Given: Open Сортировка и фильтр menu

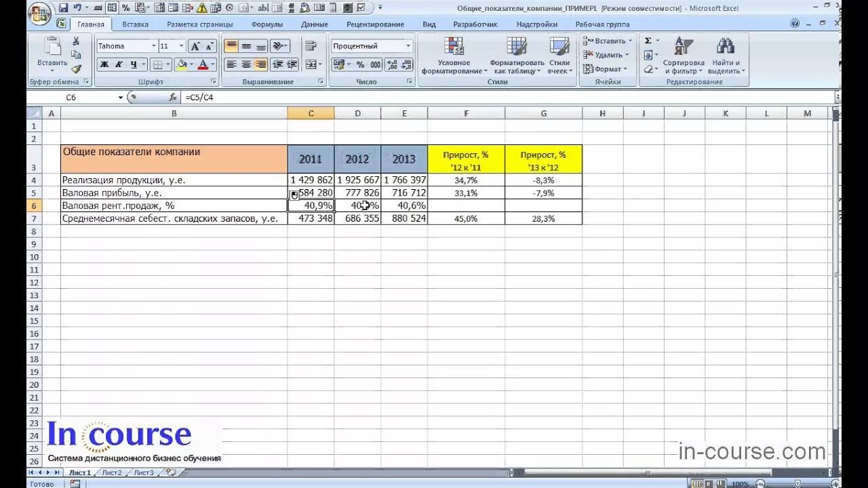Looking at the screenshot, I should pyautogui.click(x=684, y=56).
